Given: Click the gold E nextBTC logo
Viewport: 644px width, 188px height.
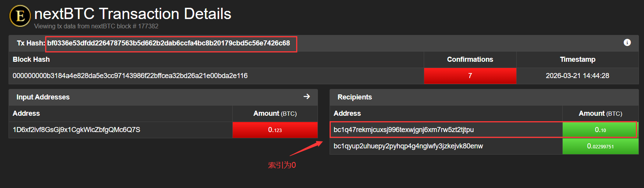Looking at the screenshot, I should [20, 16].
